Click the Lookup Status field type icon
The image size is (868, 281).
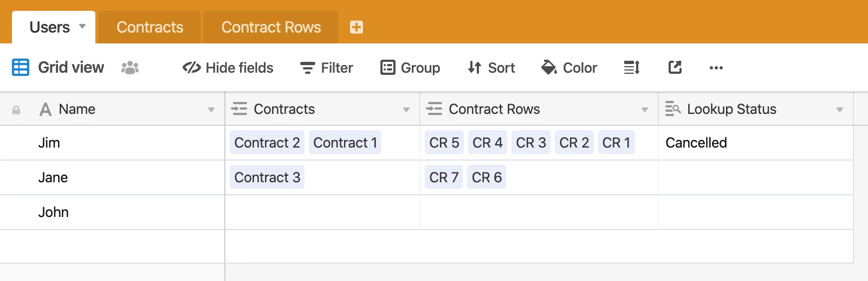pos(672,108)
